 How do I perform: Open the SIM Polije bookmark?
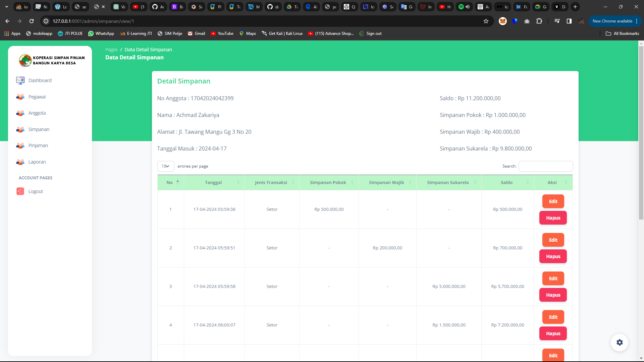tap(170, 34)
